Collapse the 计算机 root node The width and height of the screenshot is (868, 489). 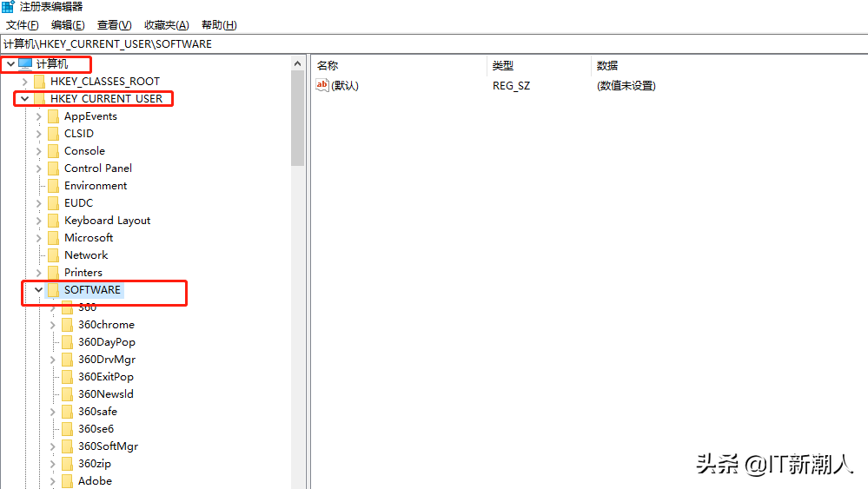coord(10,64)
